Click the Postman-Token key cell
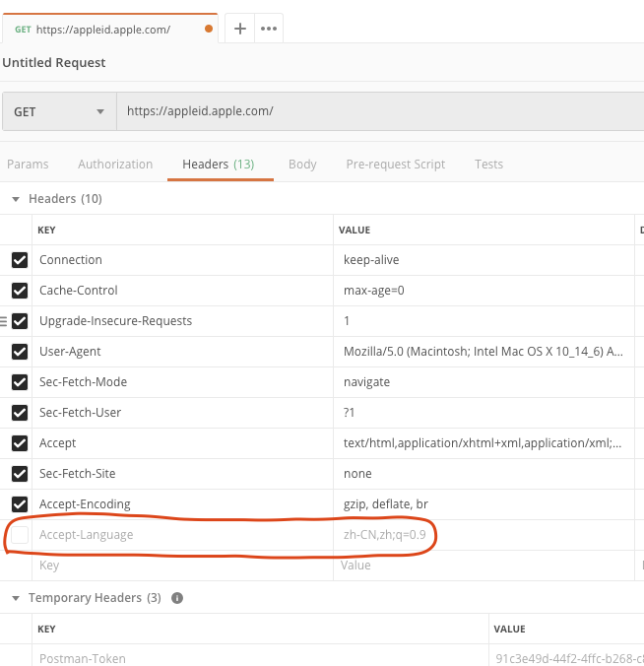 (x=260, y=656)
